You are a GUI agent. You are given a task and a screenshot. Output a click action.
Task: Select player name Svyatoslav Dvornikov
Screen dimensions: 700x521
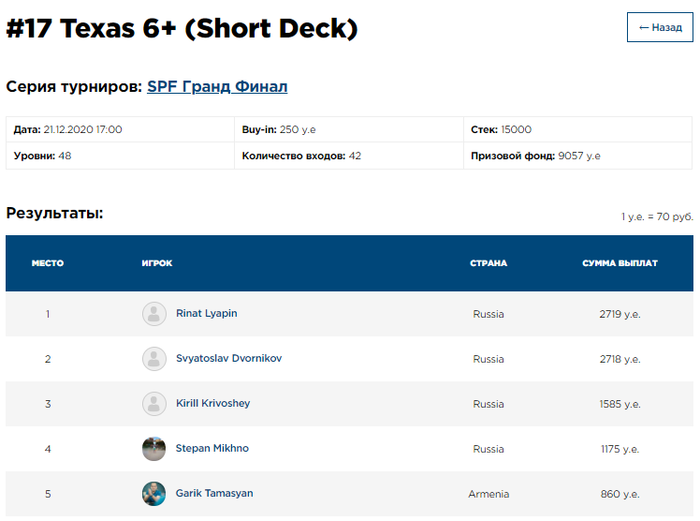[228, 359]
